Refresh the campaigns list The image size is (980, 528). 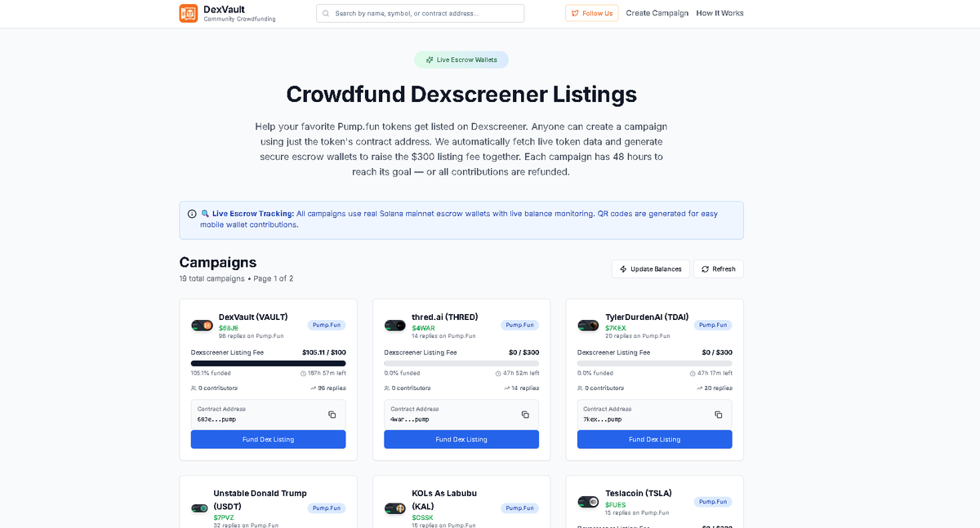click(719, 268)
